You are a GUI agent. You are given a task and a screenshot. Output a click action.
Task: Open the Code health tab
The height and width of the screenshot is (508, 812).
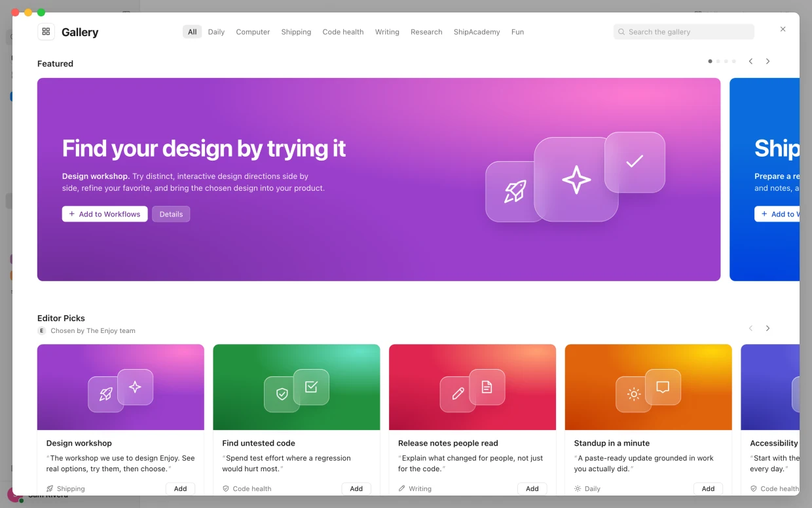(343, 31)
